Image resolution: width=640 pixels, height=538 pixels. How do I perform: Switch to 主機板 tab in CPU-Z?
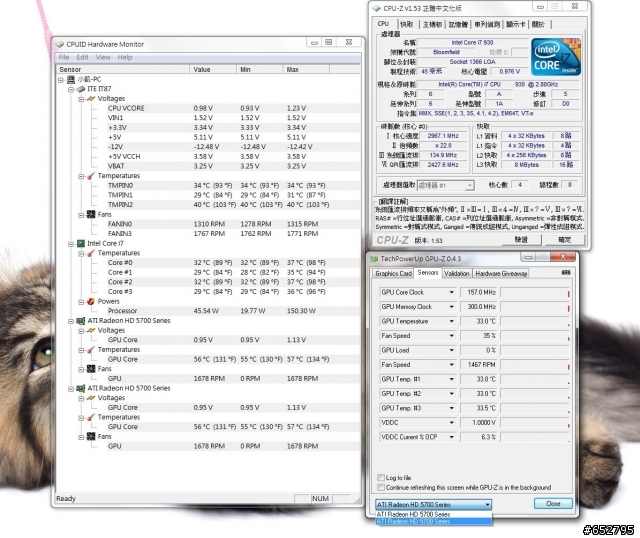tap(432, 24)
